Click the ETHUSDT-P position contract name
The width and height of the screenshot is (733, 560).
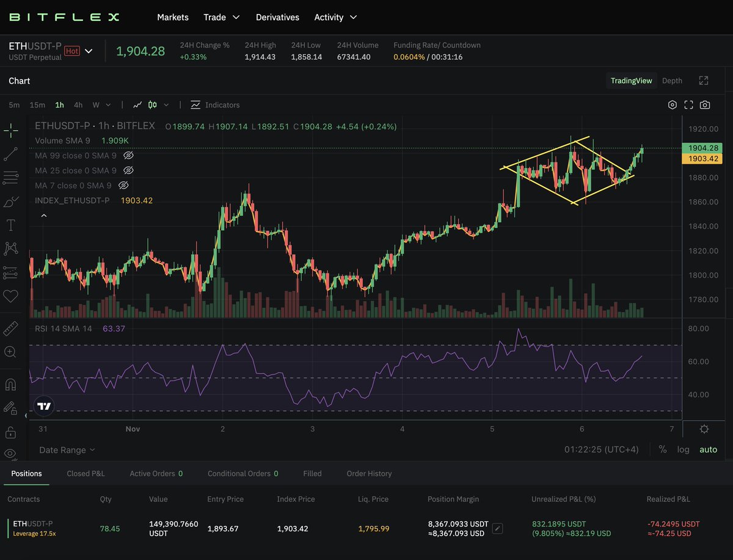coord(33,523)
